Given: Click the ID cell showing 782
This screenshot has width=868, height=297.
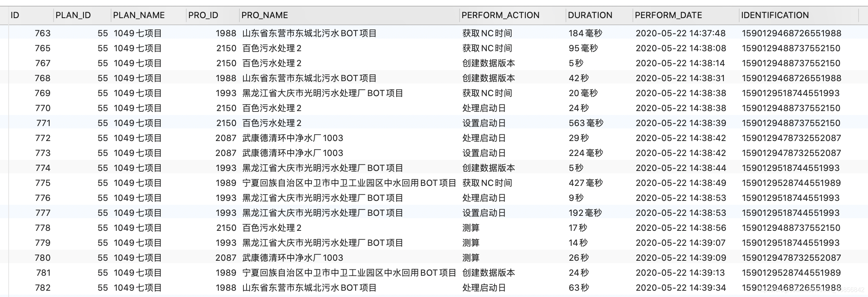Looking at the screenshot, I should pyautogui.click(x=43, y=288).
